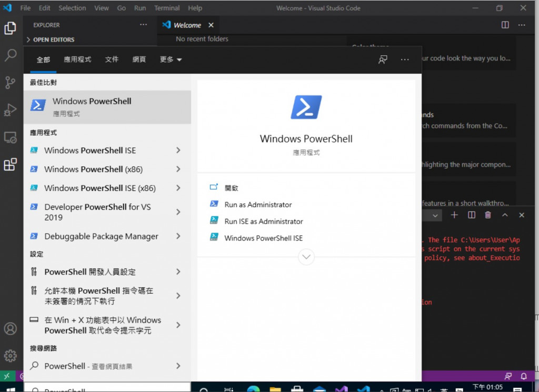
Task: Open the View menu
Action: point(102,8)
